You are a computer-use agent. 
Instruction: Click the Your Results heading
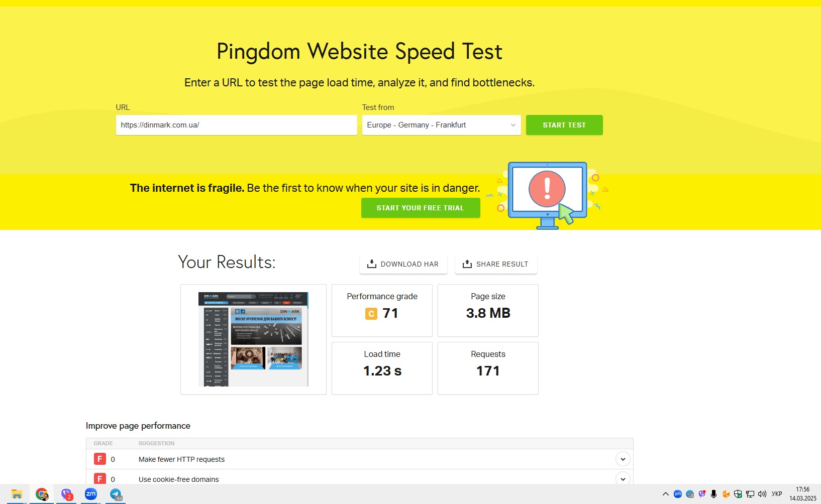click(x=227, y=262)
